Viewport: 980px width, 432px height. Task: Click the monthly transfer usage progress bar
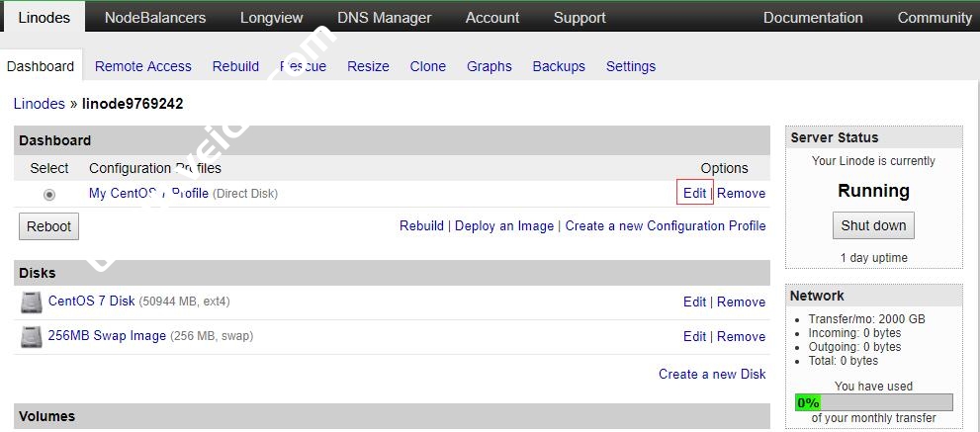click(x=873, y=402)
